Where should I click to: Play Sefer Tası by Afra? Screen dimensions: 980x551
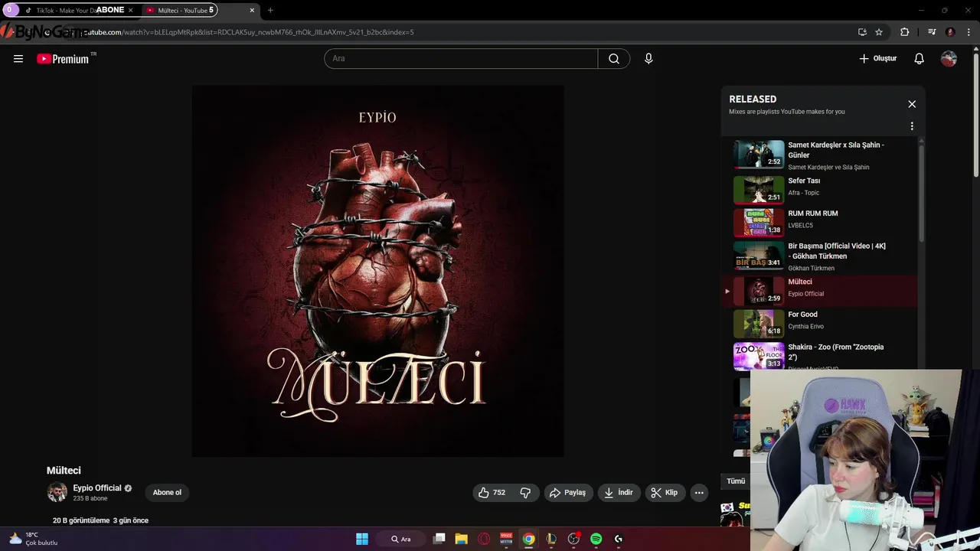(819, 189)
